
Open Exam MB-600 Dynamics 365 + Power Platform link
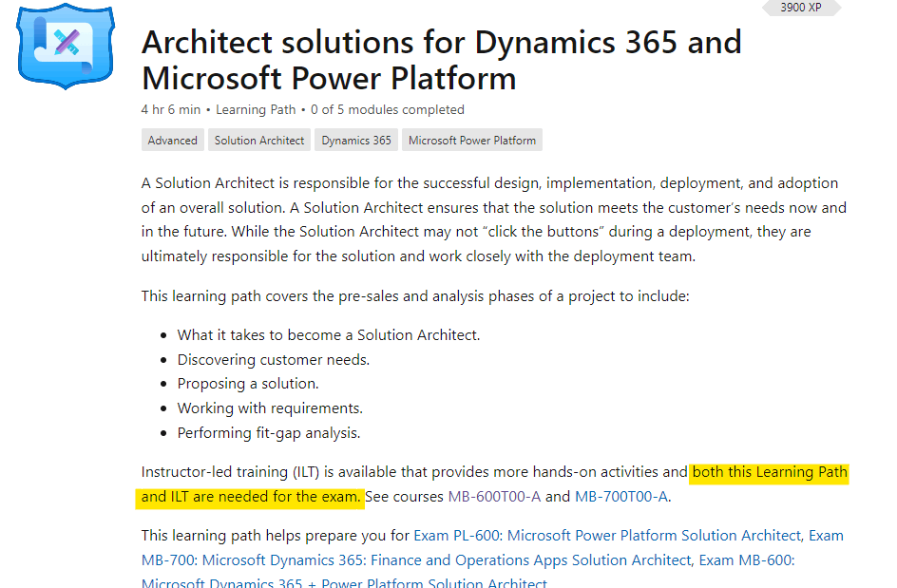[468, 572]
